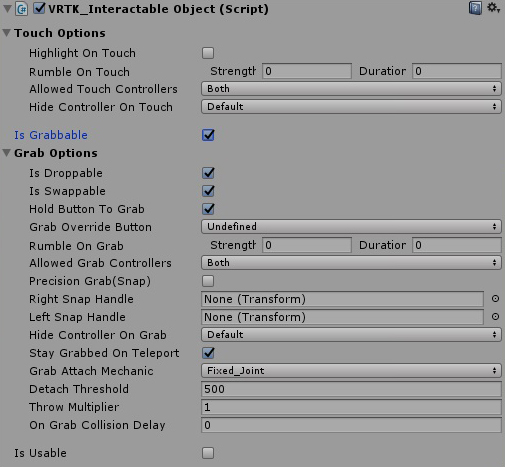Viewport: 505px width, 467px height.
Task: Open object picker for Left Snap Handle
Action: point(495,317)
